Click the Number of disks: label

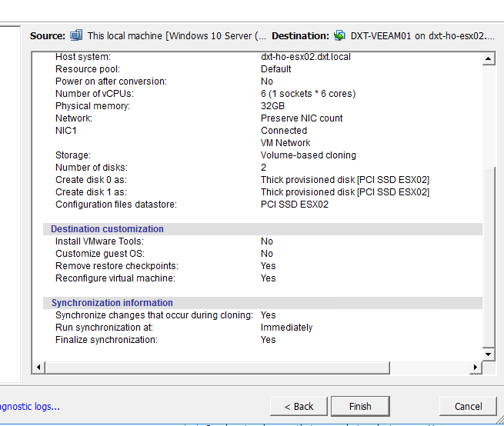click(x=92, y=168)
